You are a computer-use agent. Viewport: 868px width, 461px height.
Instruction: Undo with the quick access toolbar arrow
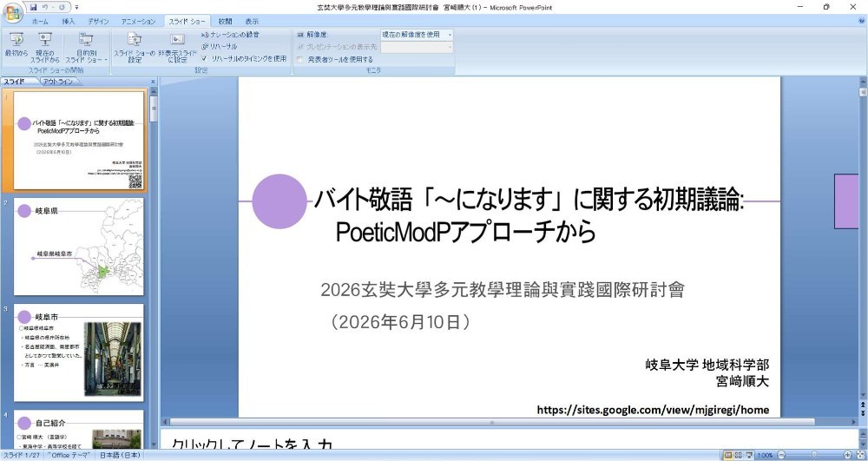[x=45, y=7]
